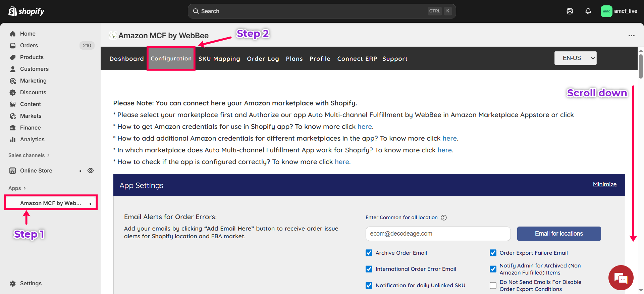Minimize the App Settings panel

coord(604,184)
